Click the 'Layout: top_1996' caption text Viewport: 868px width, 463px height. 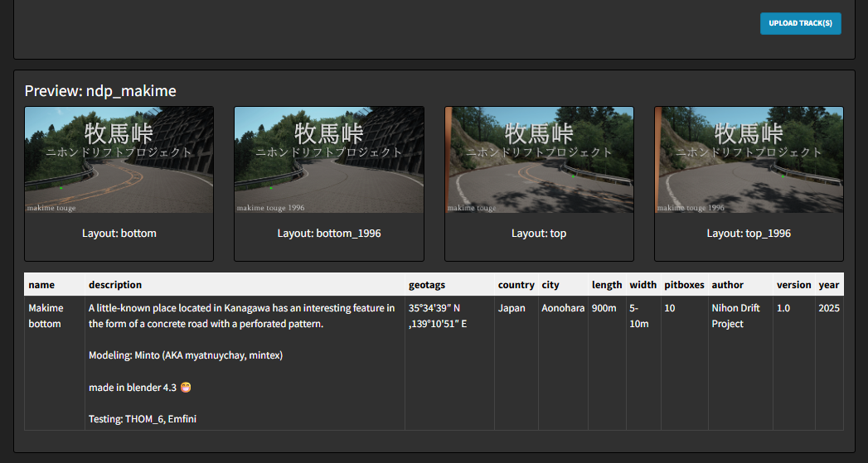click(749, 234)
